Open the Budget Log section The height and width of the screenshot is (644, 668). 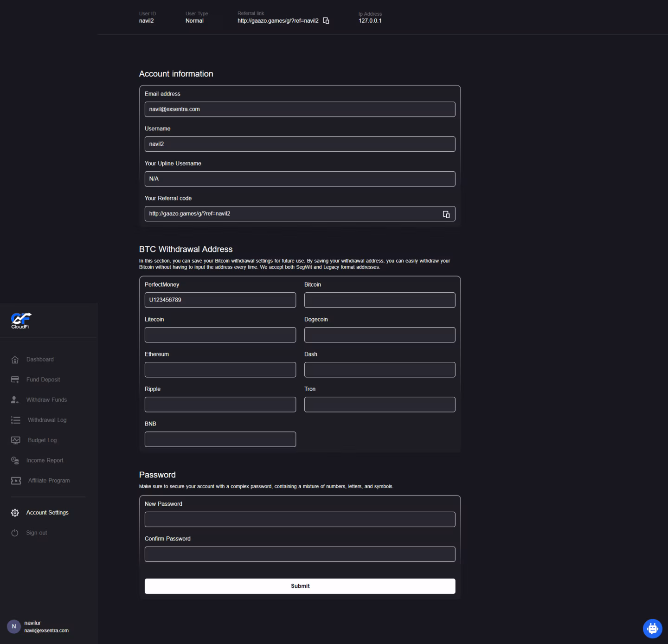click(42, 440)
